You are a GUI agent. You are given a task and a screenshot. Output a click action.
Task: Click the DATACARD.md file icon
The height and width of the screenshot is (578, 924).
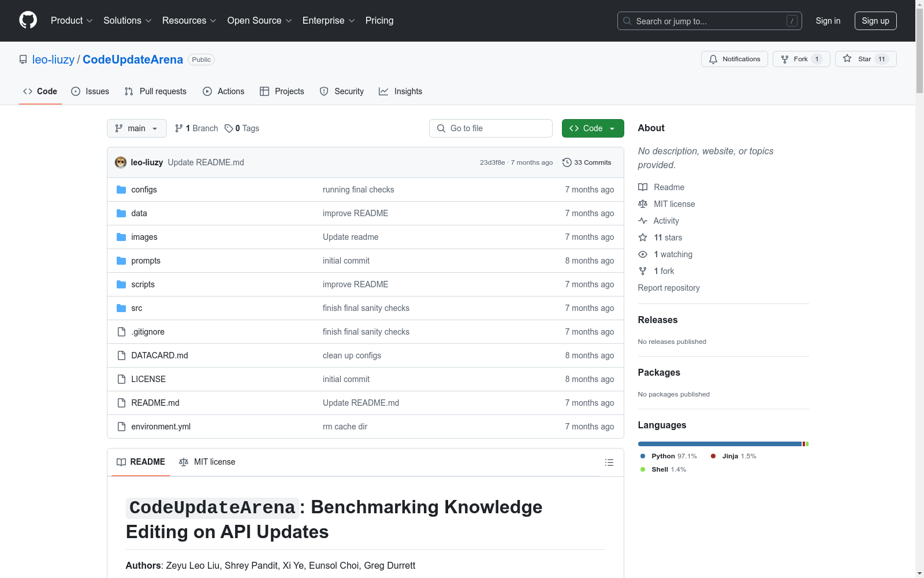click(121, 355)
